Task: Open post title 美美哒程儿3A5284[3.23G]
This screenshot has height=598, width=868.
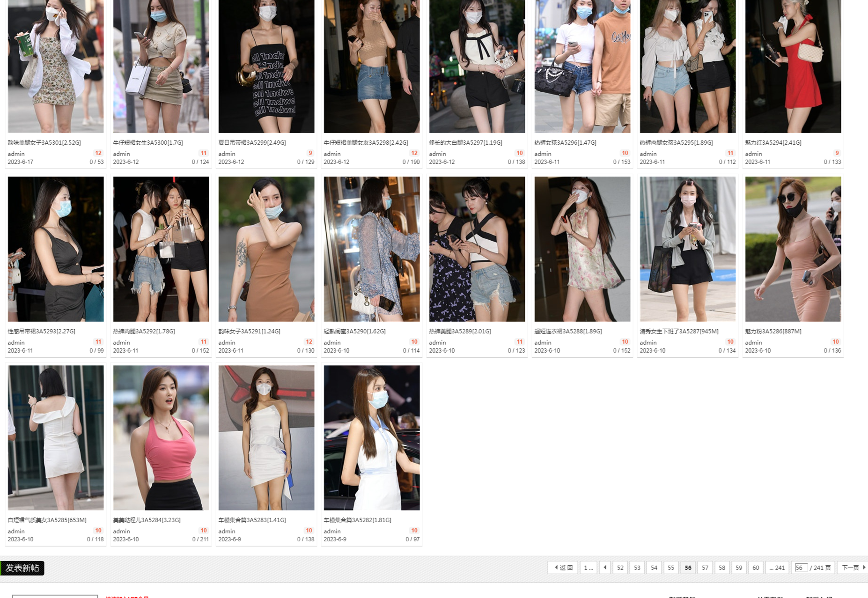Action: pos(147,520)
